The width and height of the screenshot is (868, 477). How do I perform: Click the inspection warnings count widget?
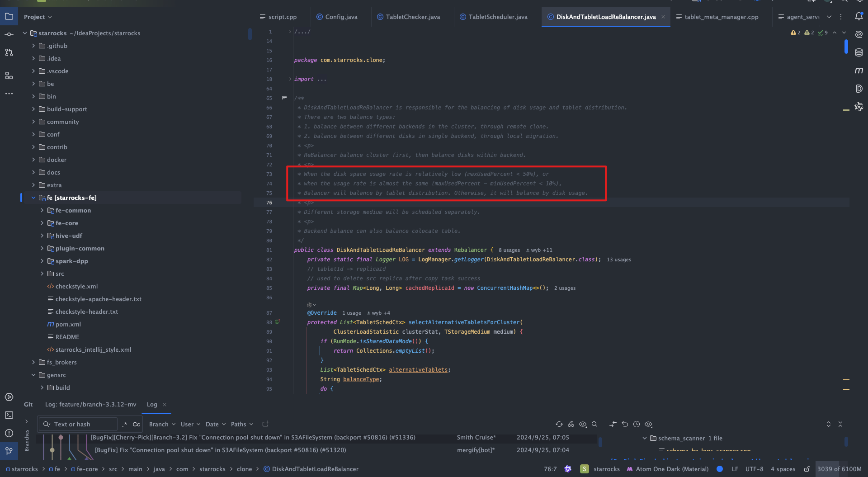(809, 33)
